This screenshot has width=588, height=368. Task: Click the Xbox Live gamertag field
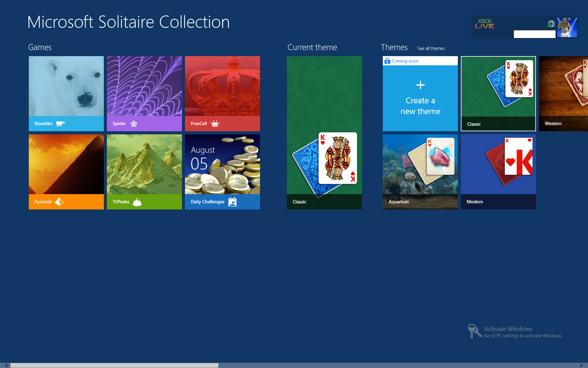click(x=534, y=34)
